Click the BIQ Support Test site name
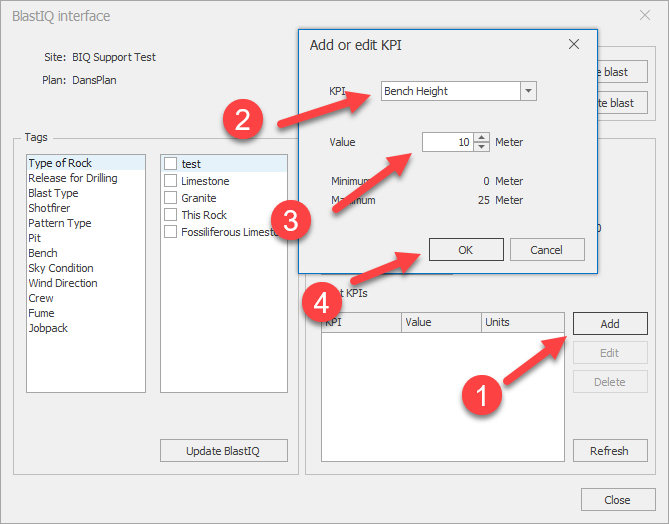The image size is (669, 524). (114, 57)
